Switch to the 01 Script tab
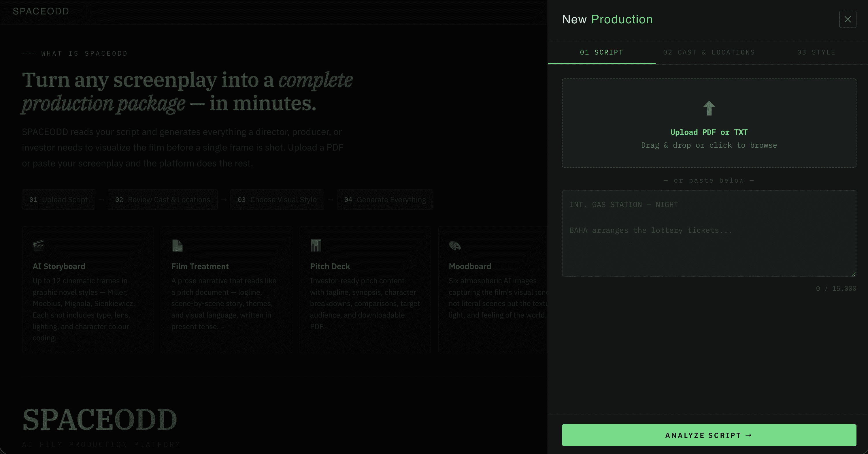The height and width of the screenshot is (454, 868). [x=601, y=52]
